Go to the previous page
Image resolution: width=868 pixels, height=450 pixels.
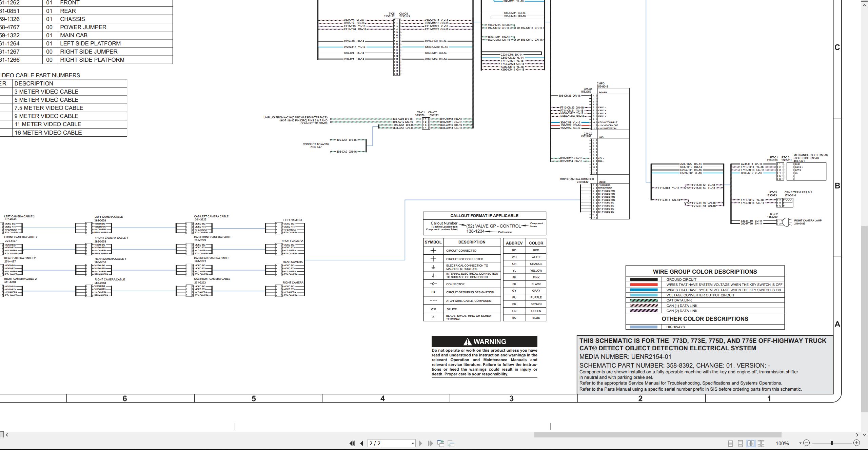pyautogui.click(x=362, y=443)
